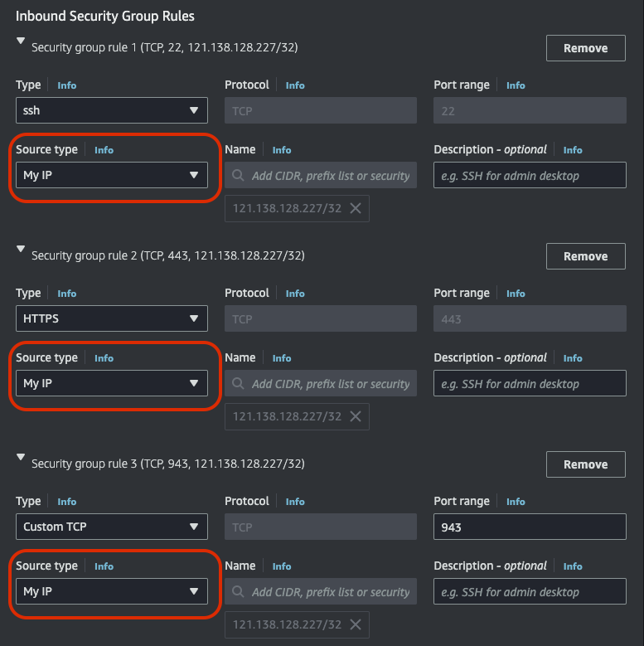Click Remove button for security group rule 3
This screenshot has height=646, width=644.
click(585, 464)
